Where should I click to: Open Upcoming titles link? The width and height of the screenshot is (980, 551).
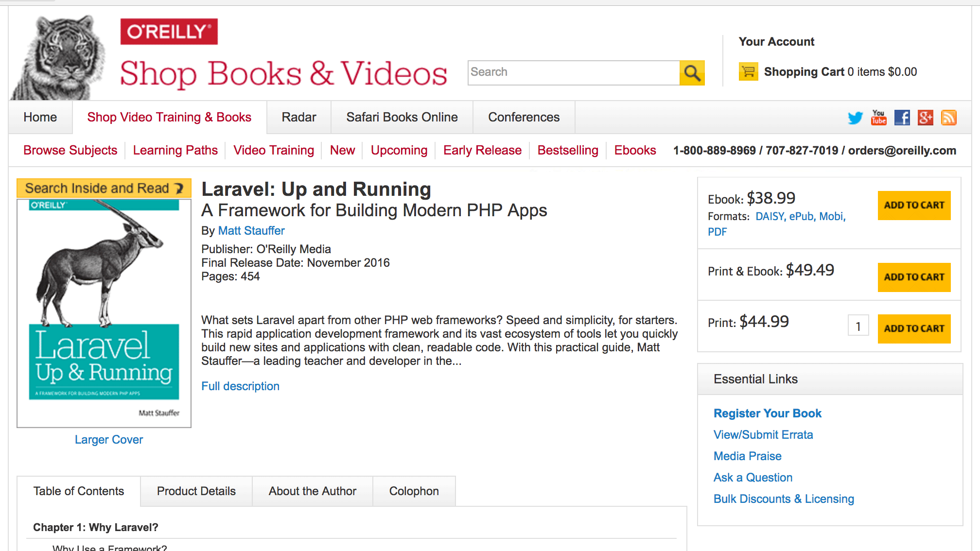click(399, 150)
